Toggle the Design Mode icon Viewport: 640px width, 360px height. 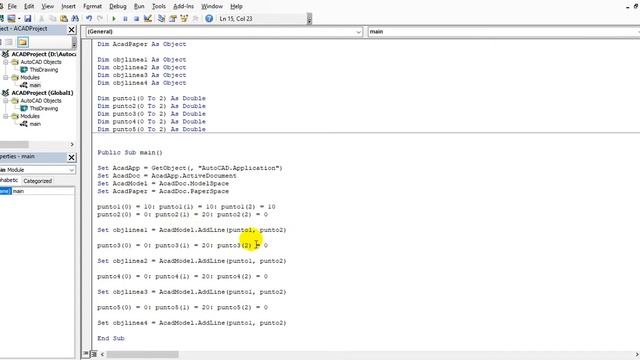pos(148,18)
